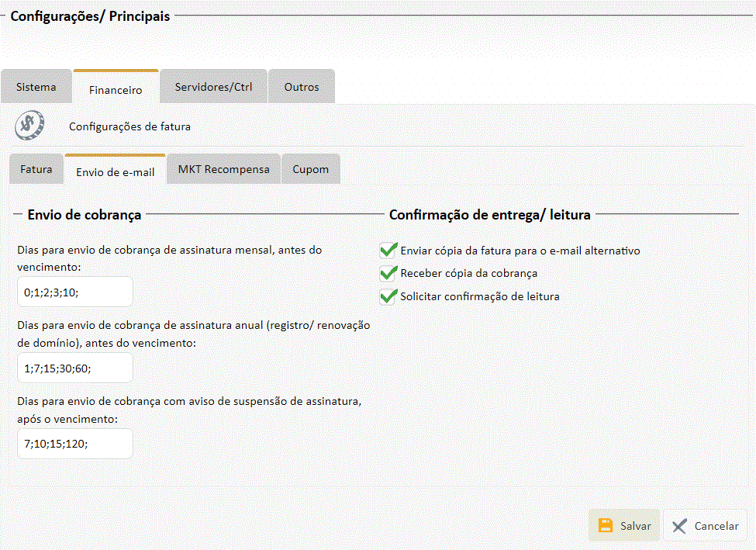Click the Configurações de fatura label
This screenshot has width=756, height=550.
pyautogui.click(x=129, y=126)
